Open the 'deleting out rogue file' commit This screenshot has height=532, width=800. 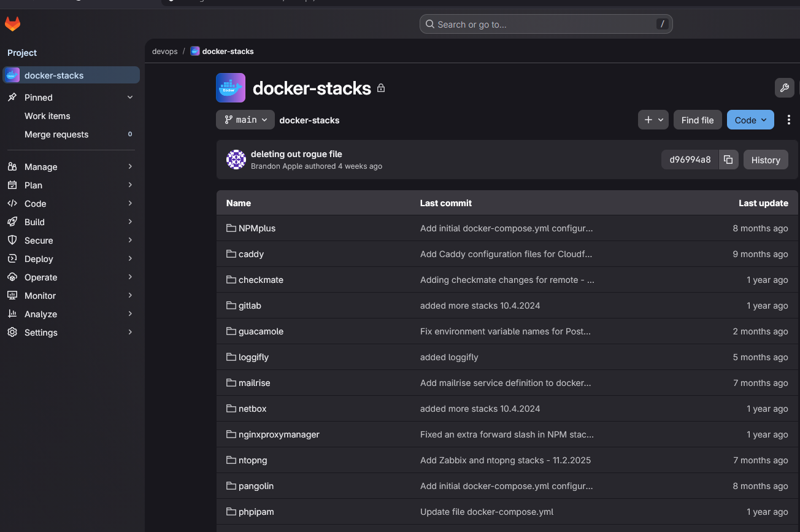point(296,154)
